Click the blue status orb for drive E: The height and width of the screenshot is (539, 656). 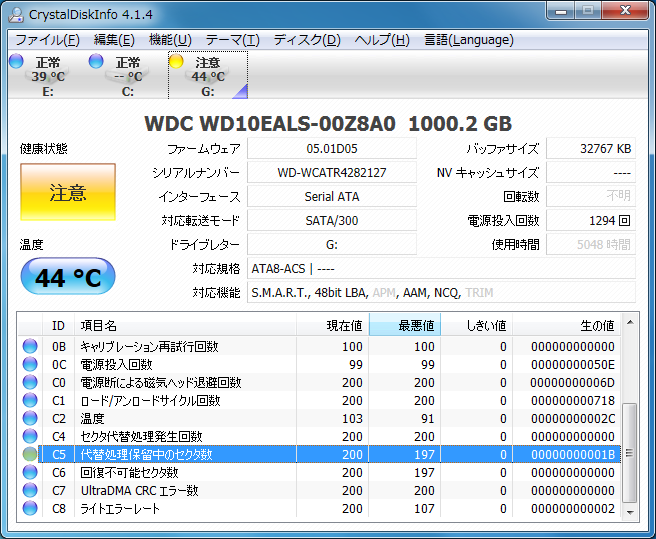pyautogui.click(x=16, y=61)
